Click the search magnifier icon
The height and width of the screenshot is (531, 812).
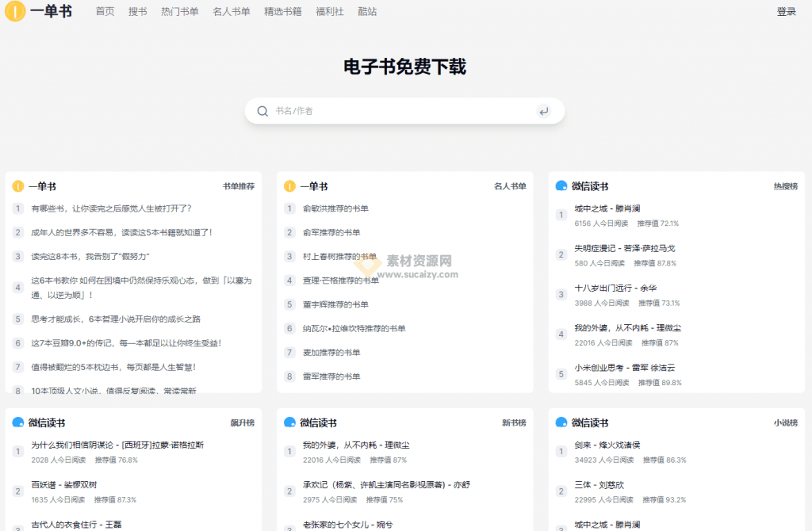pos(262,111)
